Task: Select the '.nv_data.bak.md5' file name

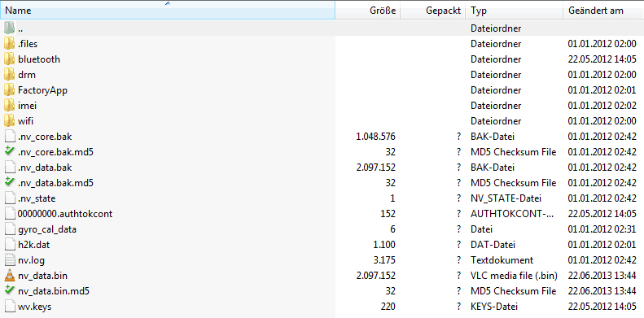Action: [x=56, y=183]
